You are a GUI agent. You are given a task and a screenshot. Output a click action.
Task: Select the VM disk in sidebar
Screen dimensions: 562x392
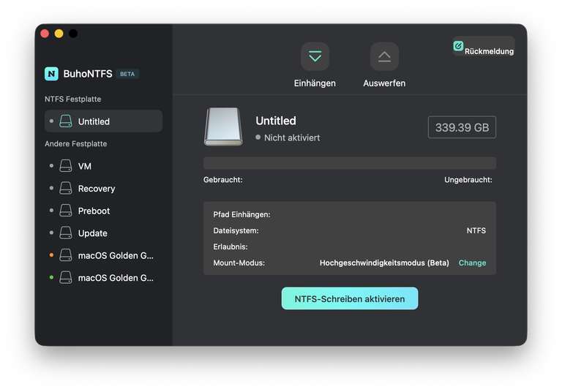(x=104, y=166)
